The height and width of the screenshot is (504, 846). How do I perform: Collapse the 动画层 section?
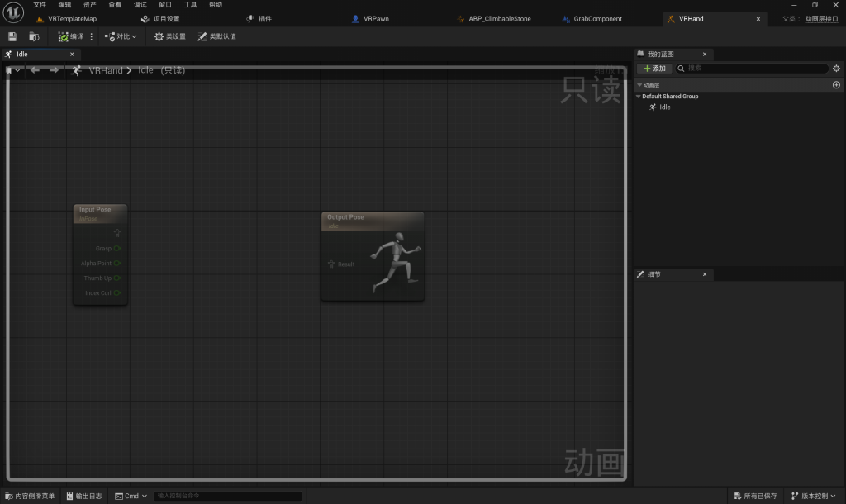click(x=639, y=85)
